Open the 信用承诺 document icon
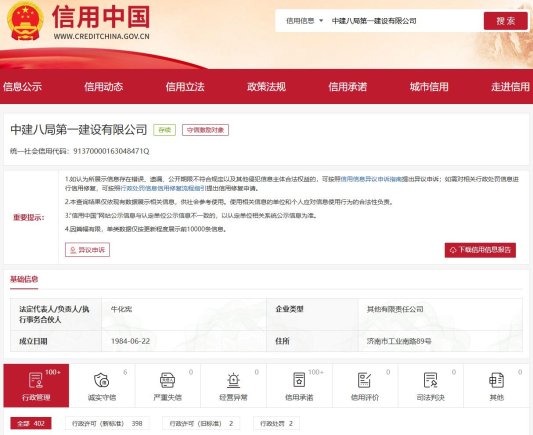This screenshot has width=533, height=435. pos(299,380)
